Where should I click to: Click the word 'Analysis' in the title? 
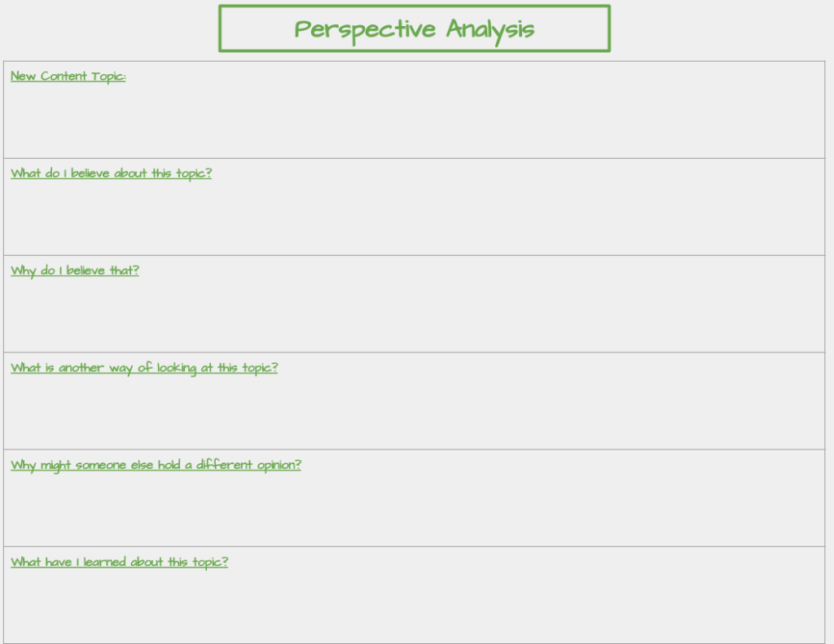tap(490, 29)
